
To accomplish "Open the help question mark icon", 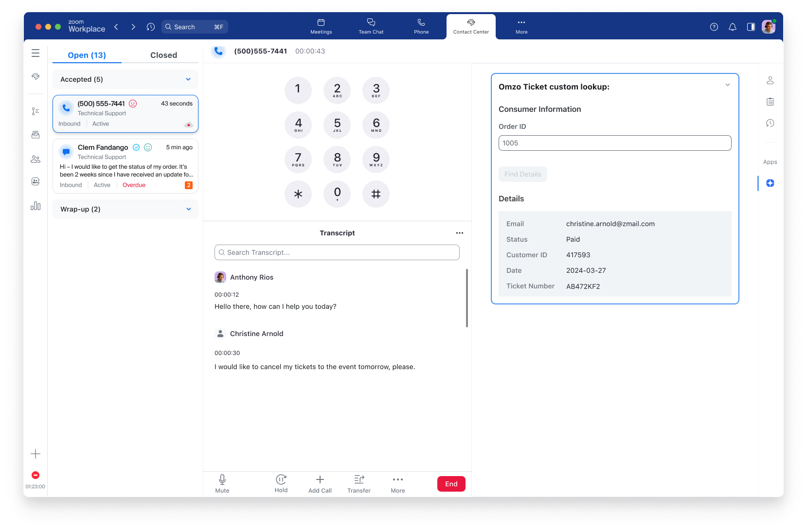I will 714,27.
